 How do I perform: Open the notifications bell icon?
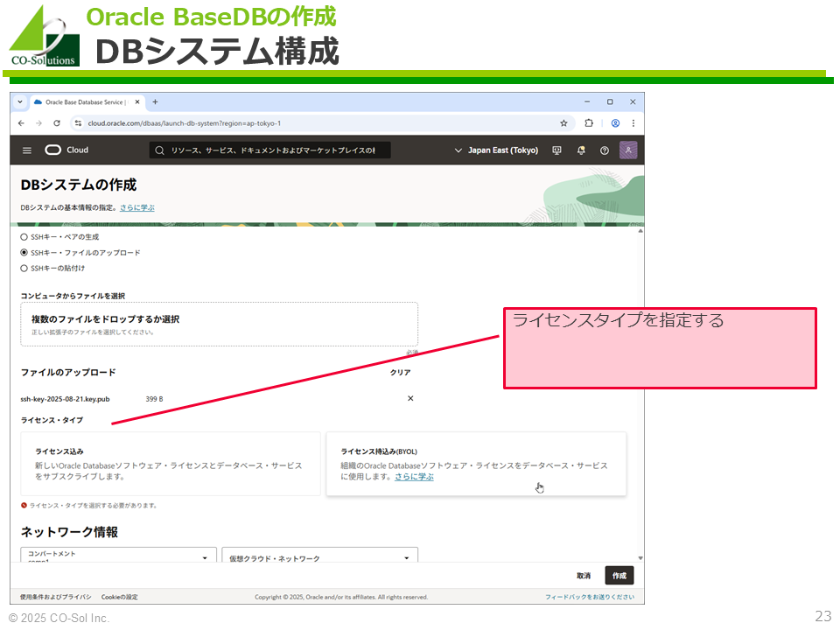coord(581,150)
